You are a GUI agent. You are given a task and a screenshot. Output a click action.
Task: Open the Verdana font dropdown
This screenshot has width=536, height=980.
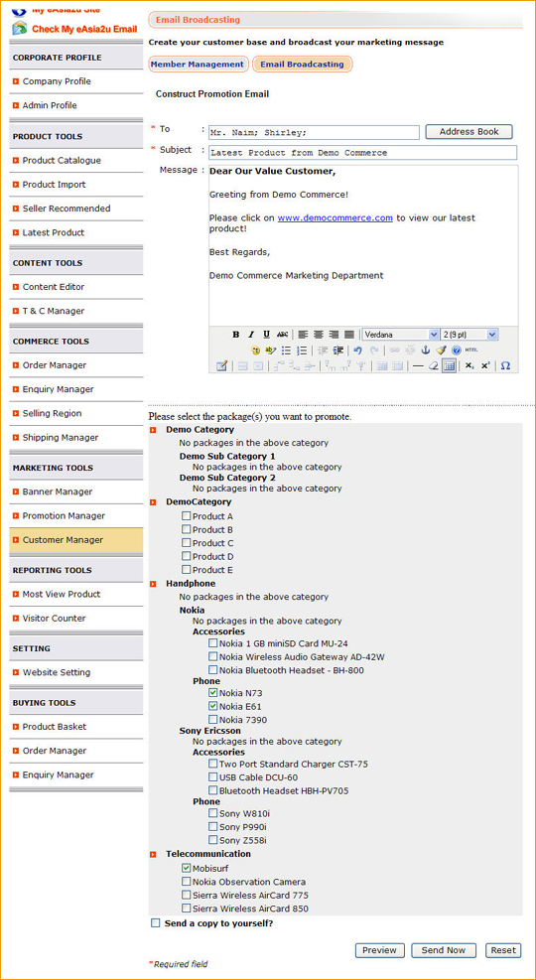[400, 335]
